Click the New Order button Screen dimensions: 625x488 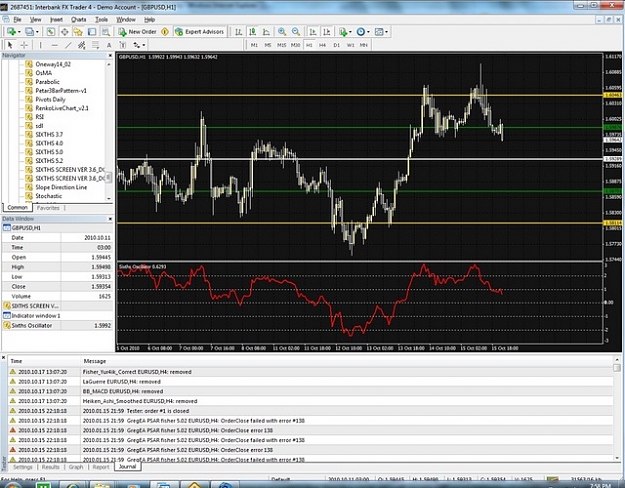point(137,32)
